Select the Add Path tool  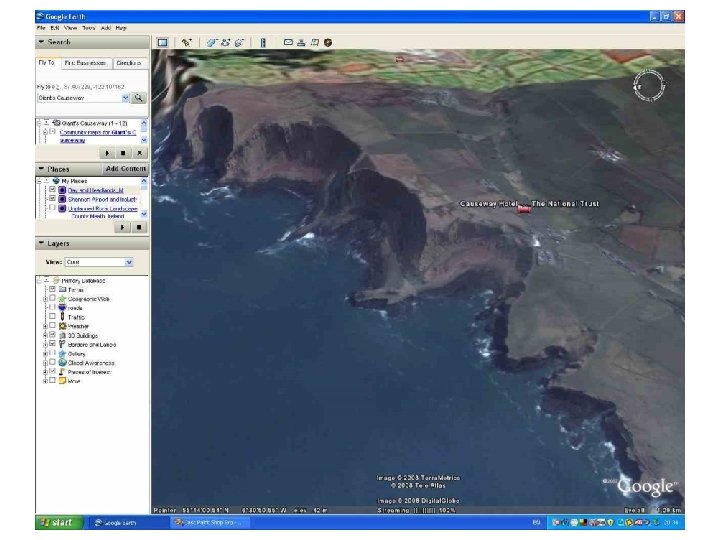[x=225, y=43]
